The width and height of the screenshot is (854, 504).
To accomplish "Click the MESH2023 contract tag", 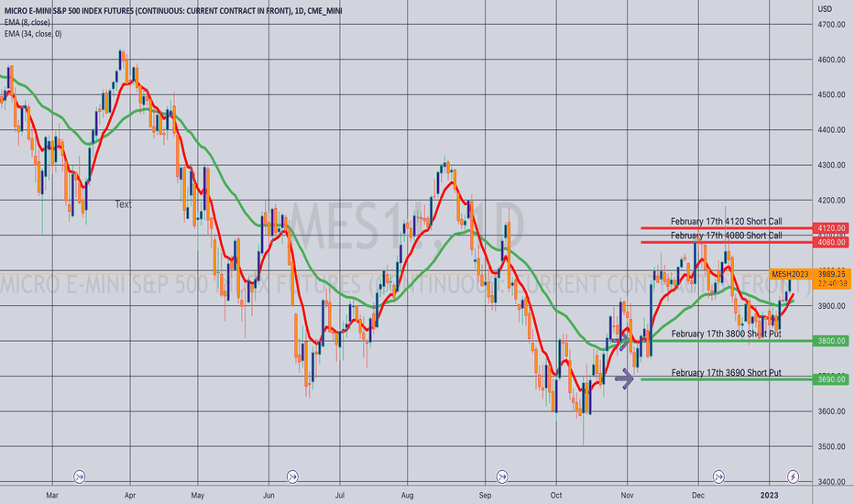I will pyautogui.click(x=790, y=274).
